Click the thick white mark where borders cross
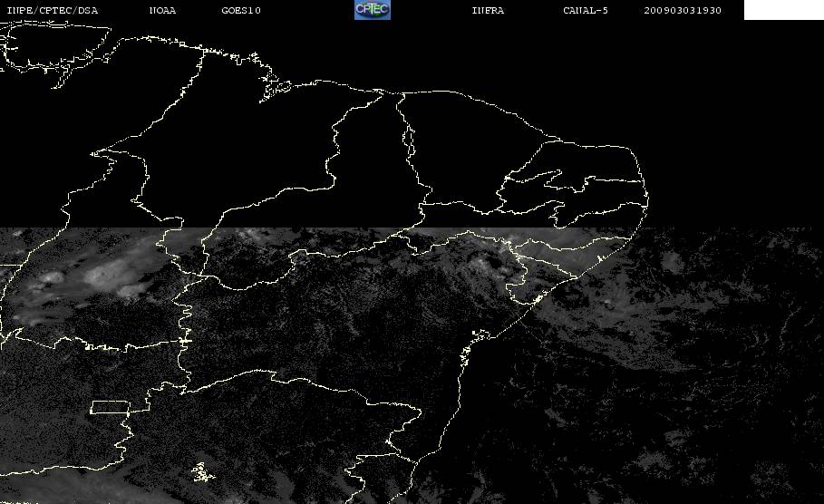Viewport: 824px width, 504px height. pyautogui.click(x=184, y=341)
